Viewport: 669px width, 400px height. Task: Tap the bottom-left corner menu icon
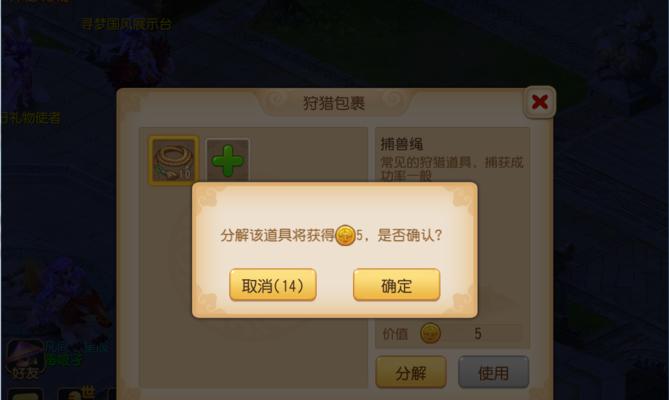(x=25, y=394)
